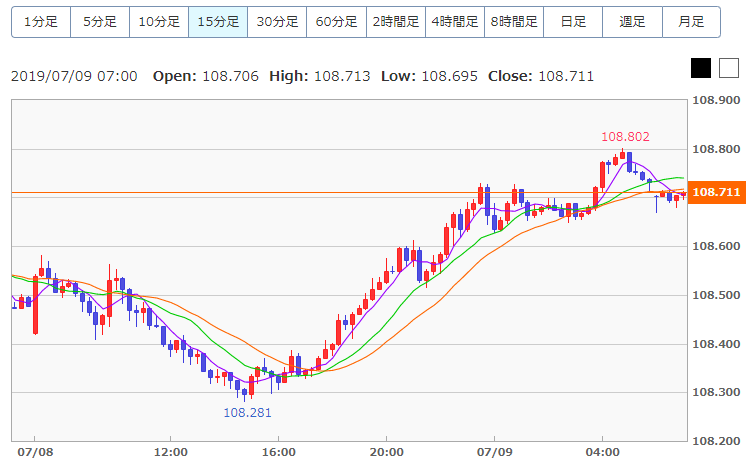
Task: Click the 07/08 date axis label
Action: point(35,452)
